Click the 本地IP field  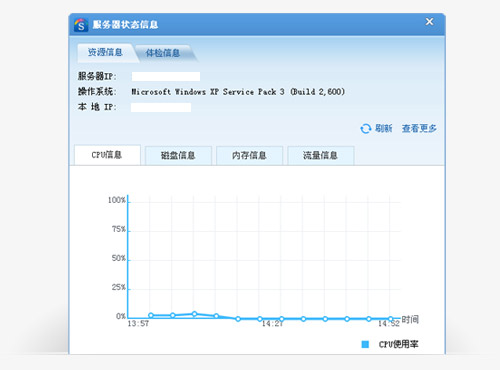point(161,107)
